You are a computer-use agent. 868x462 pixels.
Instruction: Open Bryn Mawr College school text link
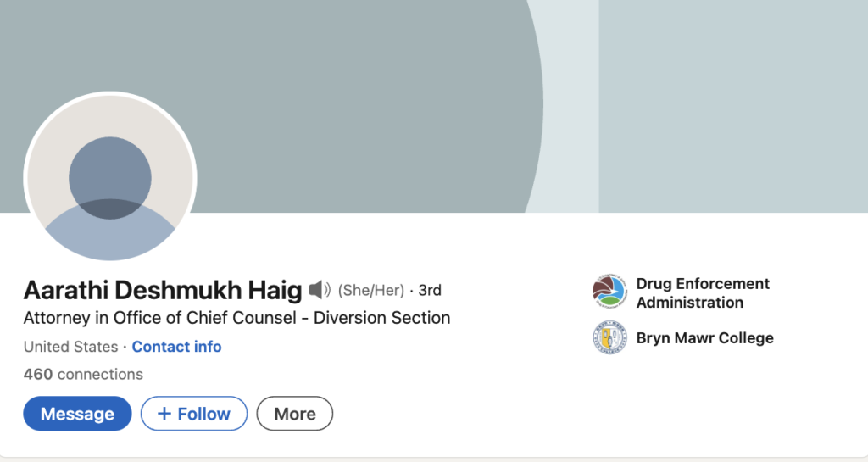(x=704, y=338)
